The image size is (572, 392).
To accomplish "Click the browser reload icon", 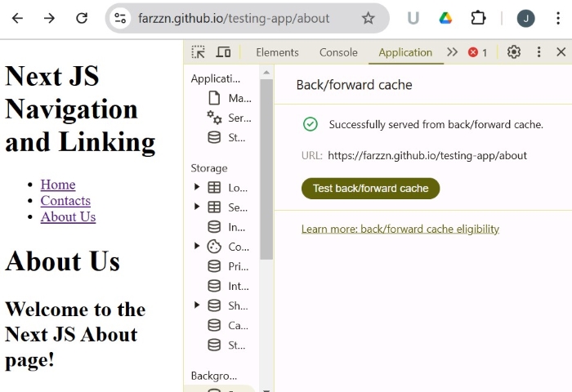I will pyautogui.click(x=82, y=18).
